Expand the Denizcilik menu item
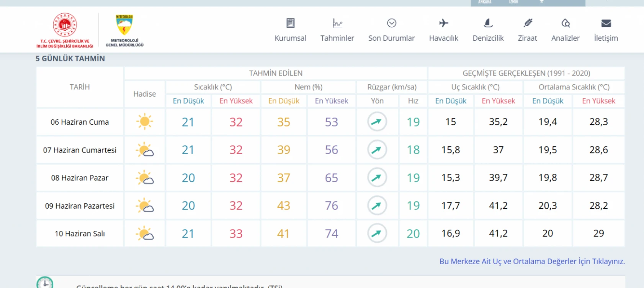This screenshot has width=644, height=288. pyautogui.click(x=488, y=38)
